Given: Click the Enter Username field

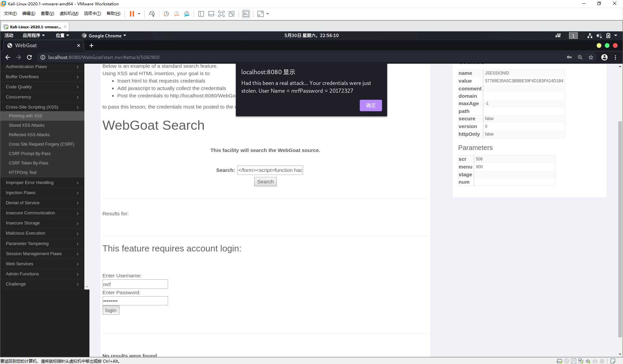Looking at the screenshot, I should 135,284.
